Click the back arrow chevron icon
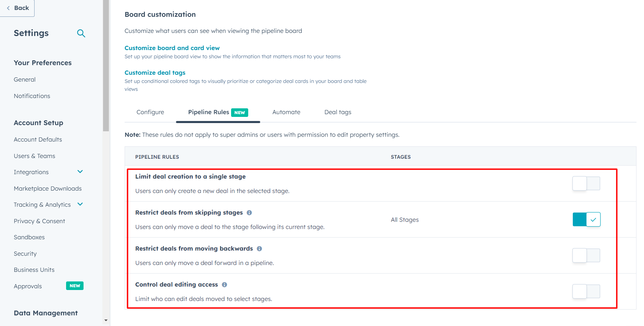This screenshot has width=644, height=326. tap(8, 8)
